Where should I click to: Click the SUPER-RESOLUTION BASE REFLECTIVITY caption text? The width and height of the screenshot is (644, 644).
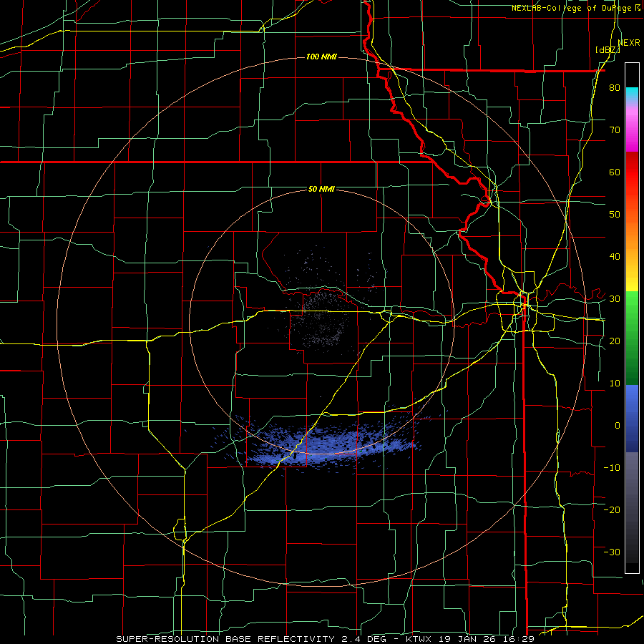click(x=225, y=639)
